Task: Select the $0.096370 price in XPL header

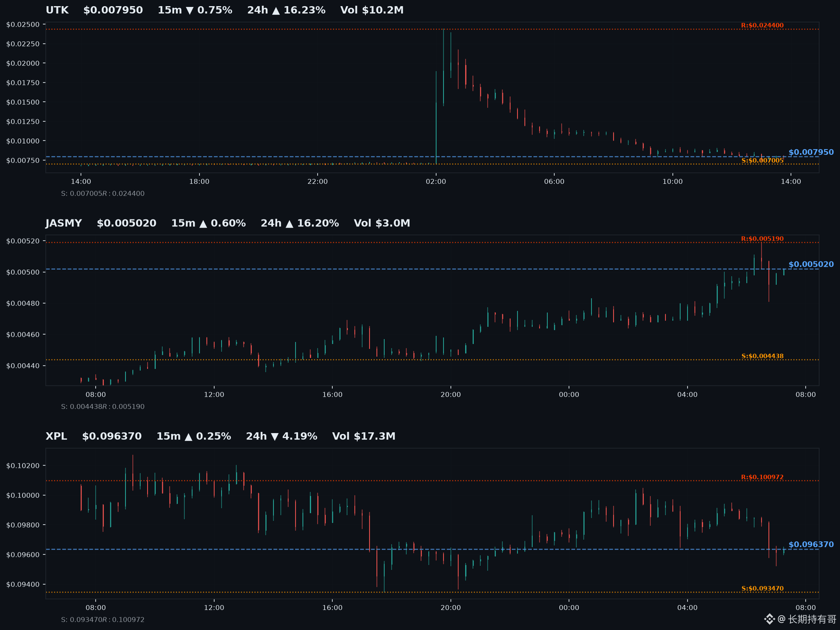Action: click(112, 436)
